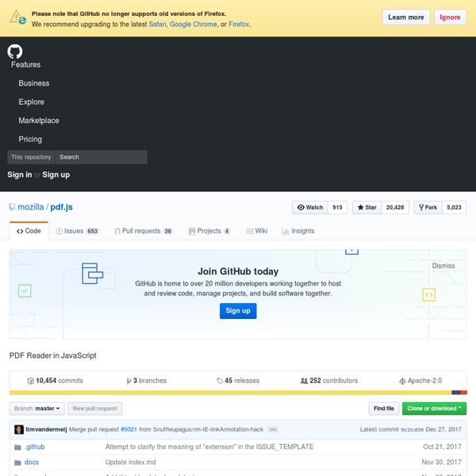Click the contributors people icon
The image size is (476, 476).
coord(304,381)
